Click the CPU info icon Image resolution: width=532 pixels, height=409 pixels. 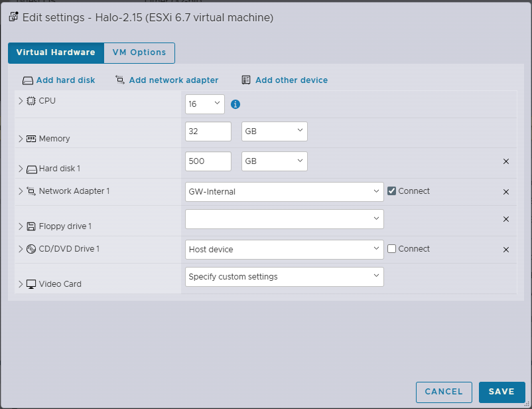point(235,104)
